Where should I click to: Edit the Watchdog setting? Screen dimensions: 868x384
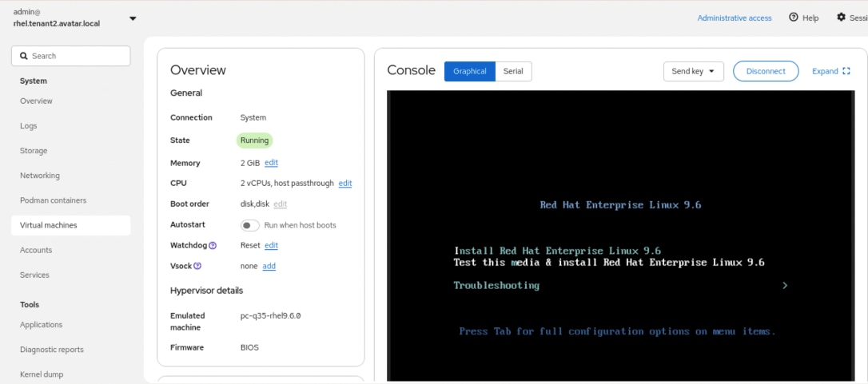tap(271, 245)
